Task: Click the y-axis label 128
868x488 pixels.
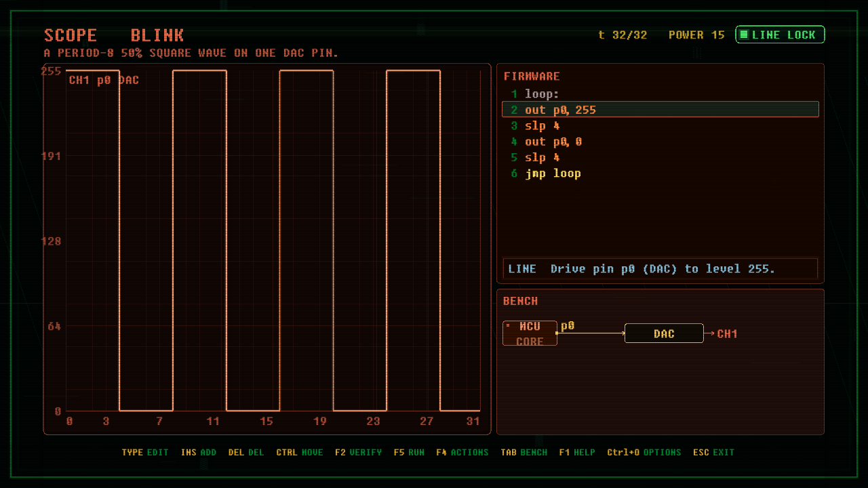Action: tap(51, 241)
